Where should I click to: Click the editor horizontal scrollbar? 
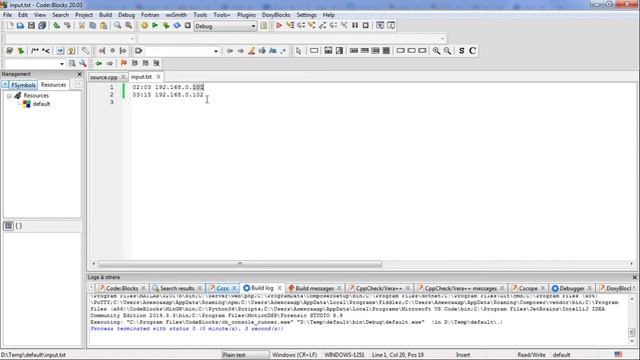click(240, 264)
